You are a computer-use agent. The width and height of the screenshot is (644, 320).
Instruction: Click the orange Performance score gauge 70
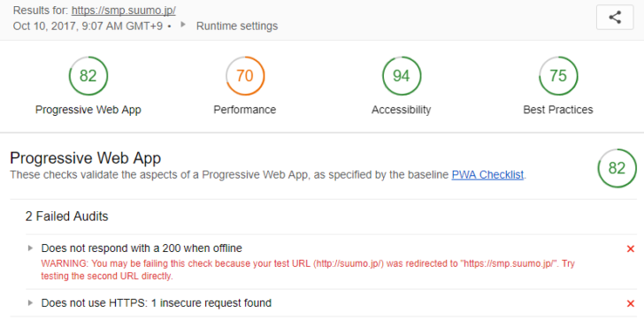[245, 76]
